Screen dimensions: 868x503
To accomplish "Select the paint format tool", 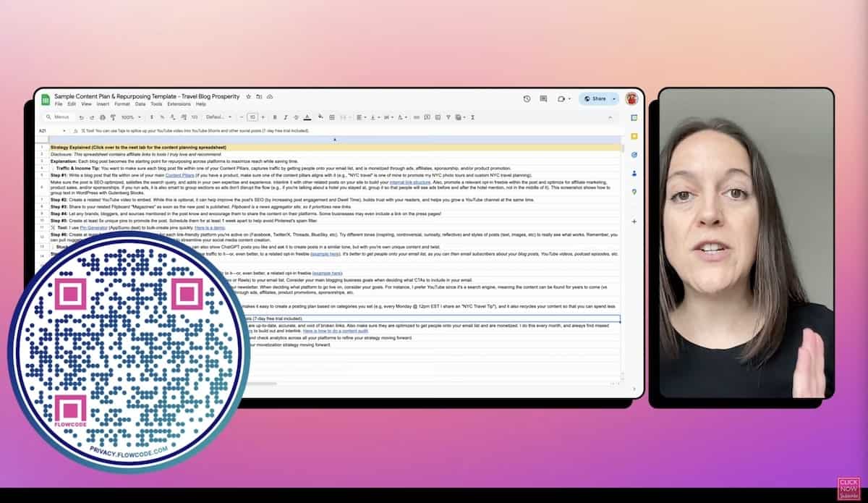I will tap(113, 117).
